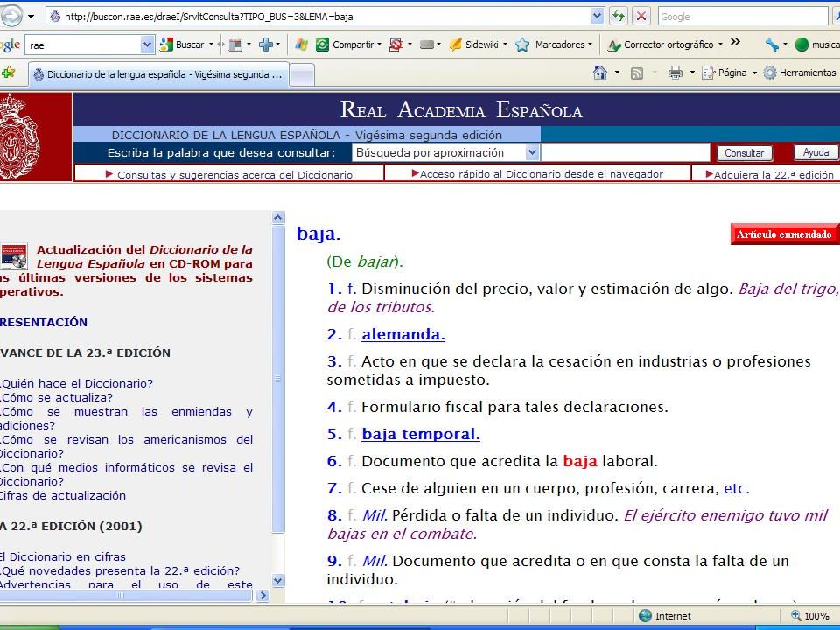Image resolution: width=840 pixels, height=630 pixels.
Task: Click the Corrector ortográfico button
Action: coord(661,45)
